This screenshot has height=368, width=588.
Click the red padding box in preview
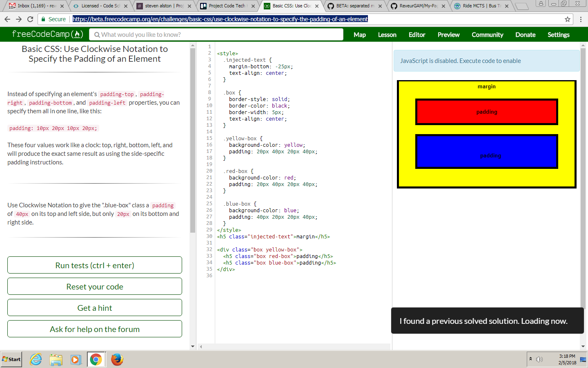(x=487, y=112)
